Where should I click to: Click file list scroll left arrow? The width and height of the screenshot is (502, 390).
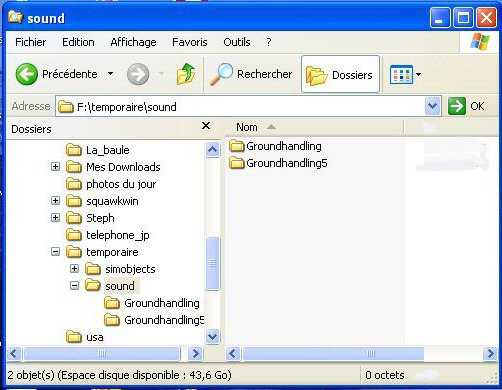233,353
